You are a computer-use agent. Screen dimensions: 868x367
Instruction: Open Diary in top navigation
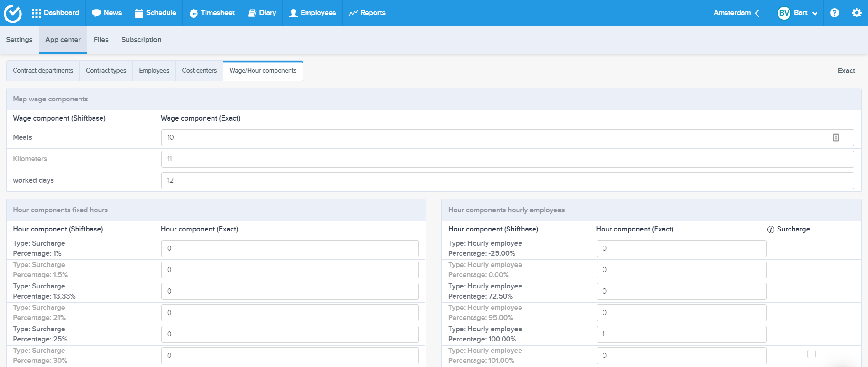coord(262,13)
